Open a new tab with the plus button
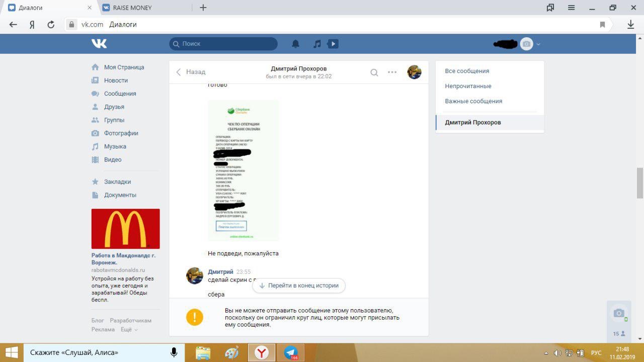This screenshot has width=644, height=362. [203, 8]
